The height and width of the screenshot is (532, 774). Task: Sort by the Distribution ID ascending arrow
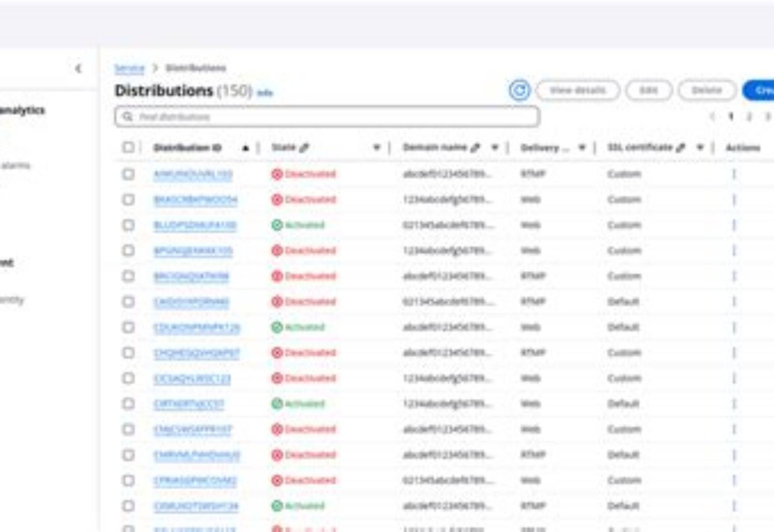(x=245, y=148)
